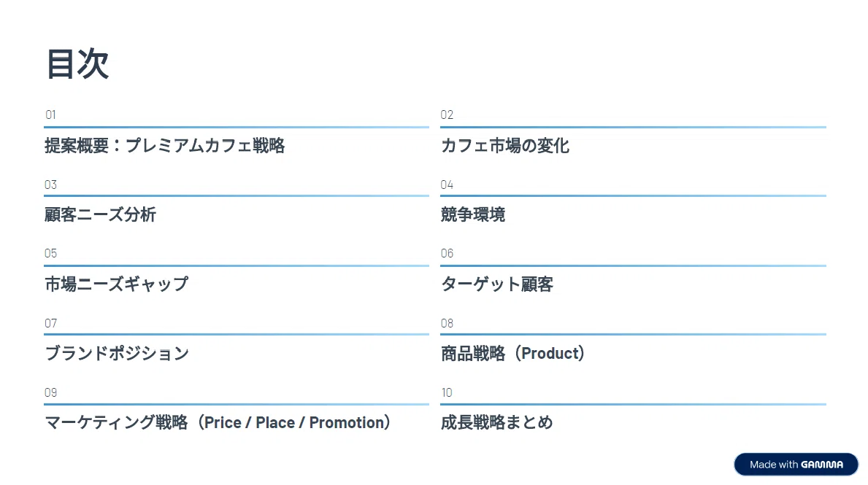Click section number 01

click(50, 115)
